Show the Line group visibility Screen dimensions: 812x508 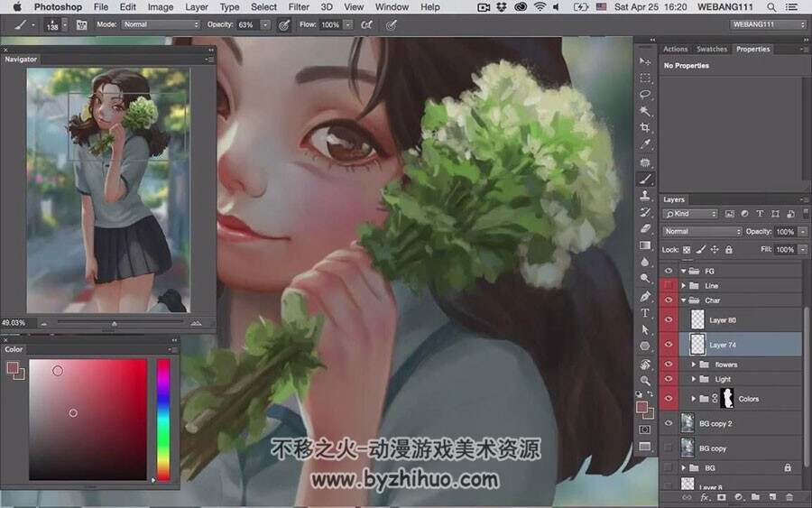[669, 285]
